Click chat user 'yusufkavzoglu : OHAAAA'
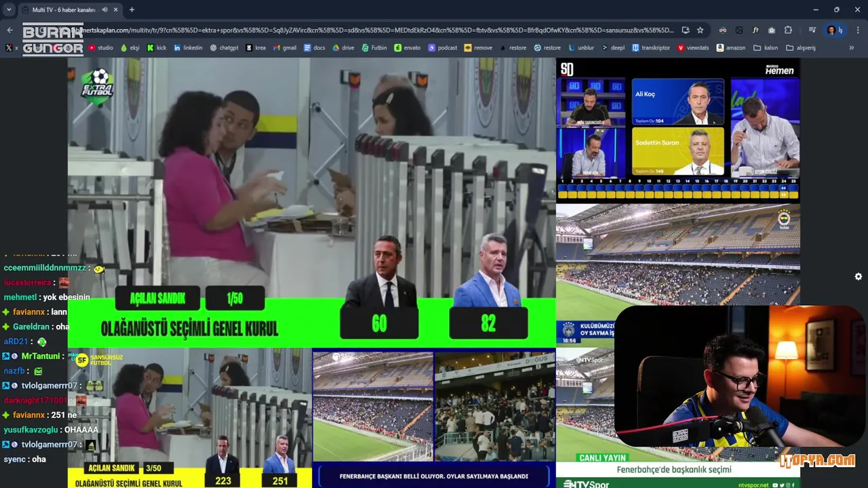Viewport: 868px width, 488px height. pos(51,430)
